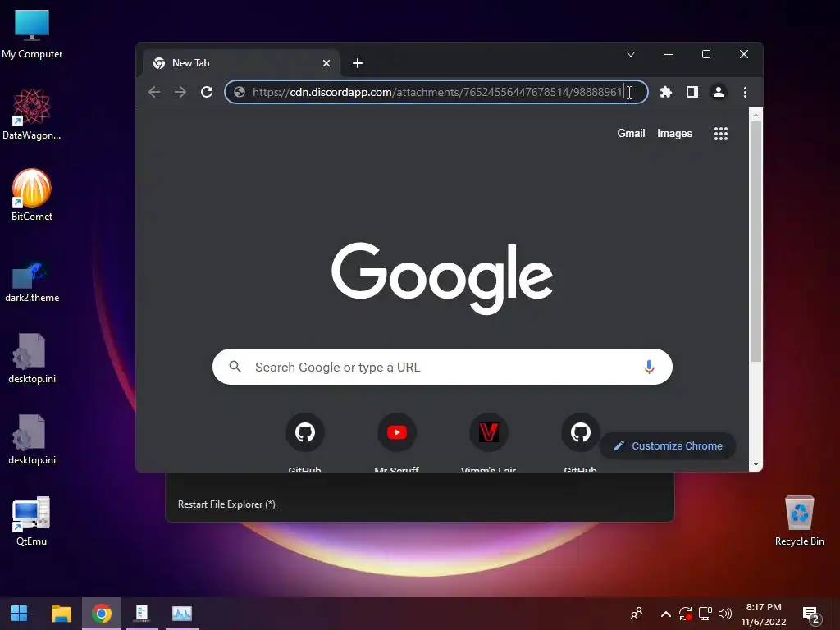Open the Chrome profile avatar
This screenshot has width=840, height=630.
coord(719,92)
